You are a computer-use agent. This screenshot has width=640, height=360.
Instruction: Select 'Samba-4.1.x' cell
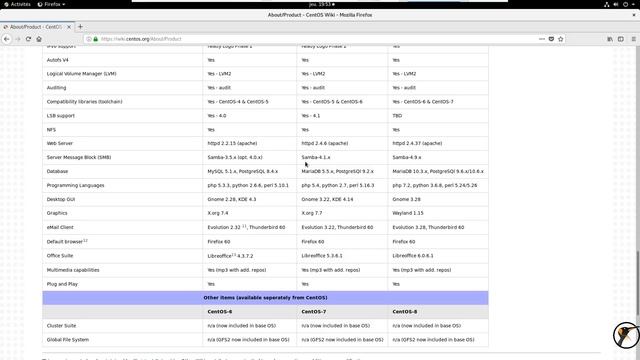pyautogui.click(x=316, y=158)
